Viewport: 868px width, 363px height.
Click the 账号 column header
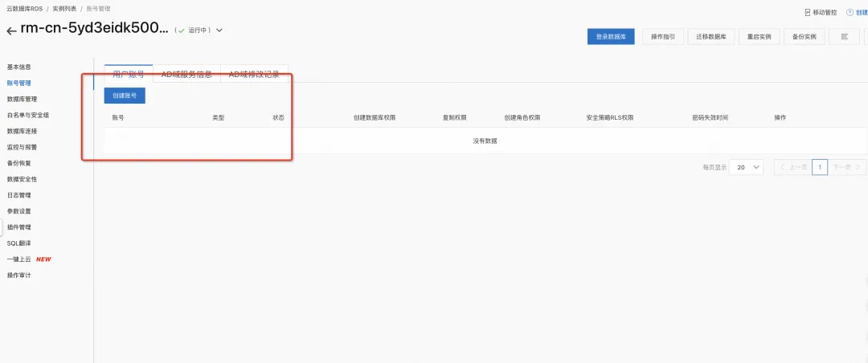(x=118, y=118)
